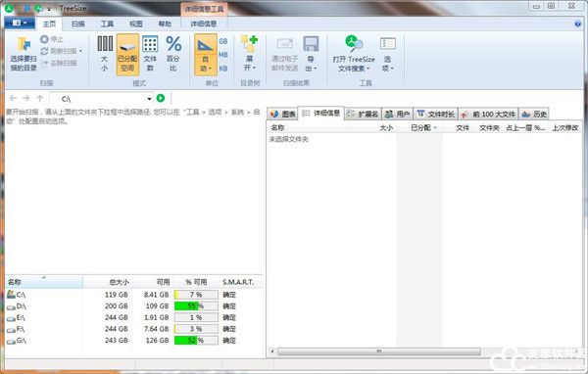588x374 pixels.
Task: Click the help question mark icon
Action: coord(578,23)
